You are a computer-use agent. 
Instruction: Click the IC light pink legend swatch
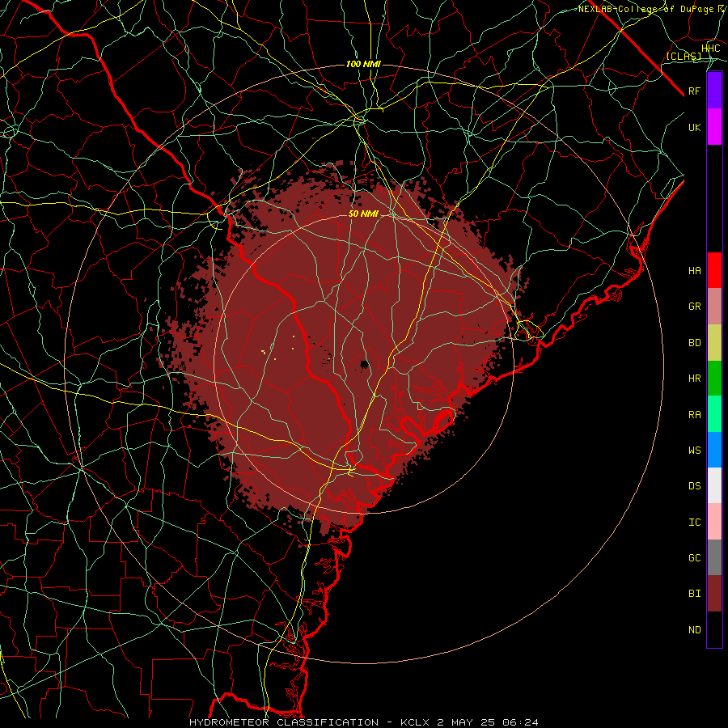click(x=714, y=522)
